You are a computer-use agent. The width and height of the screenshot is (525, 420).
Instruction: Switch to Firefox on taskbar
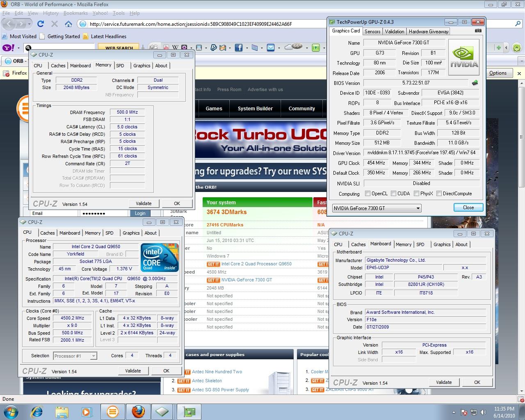[x=138, y=411]
